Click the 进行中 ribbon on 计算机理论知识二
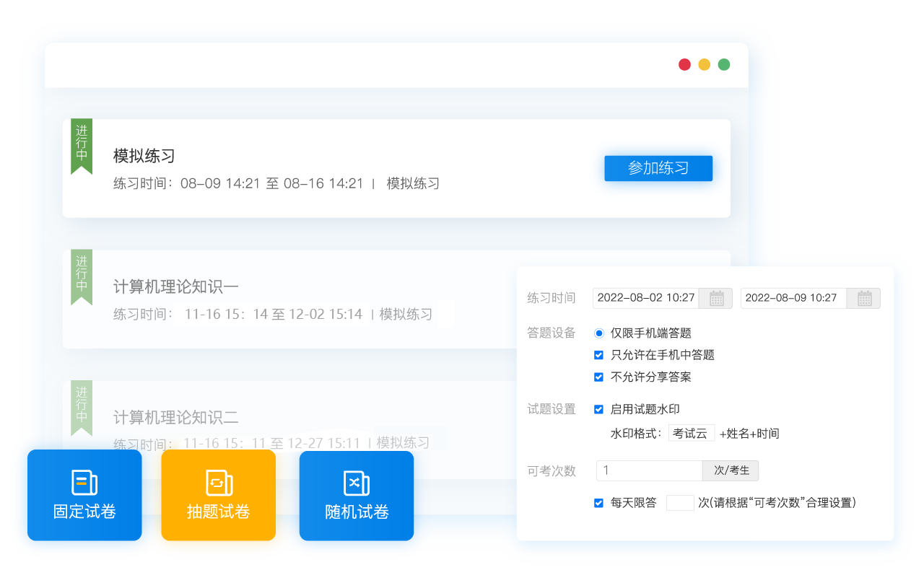 click(82, 407)
